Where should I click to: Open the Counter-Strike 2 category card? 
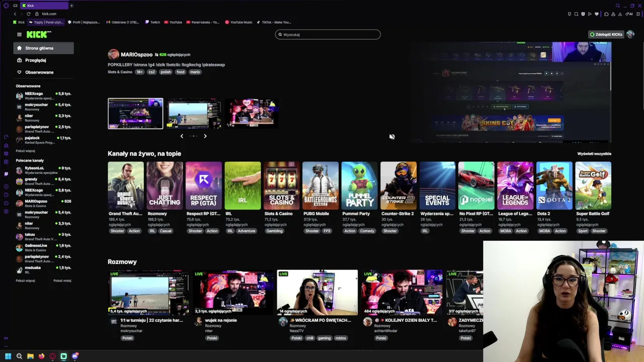pos(398,185)
